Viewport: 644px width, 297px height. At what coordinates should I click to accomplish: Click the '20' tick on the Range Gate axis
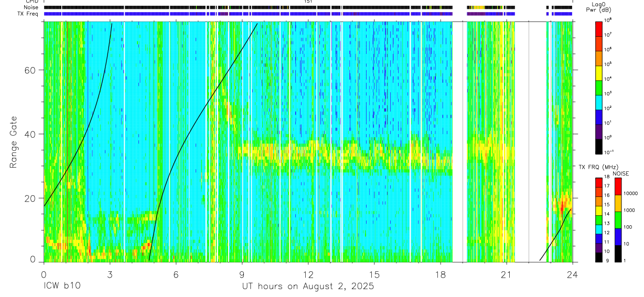31,198
